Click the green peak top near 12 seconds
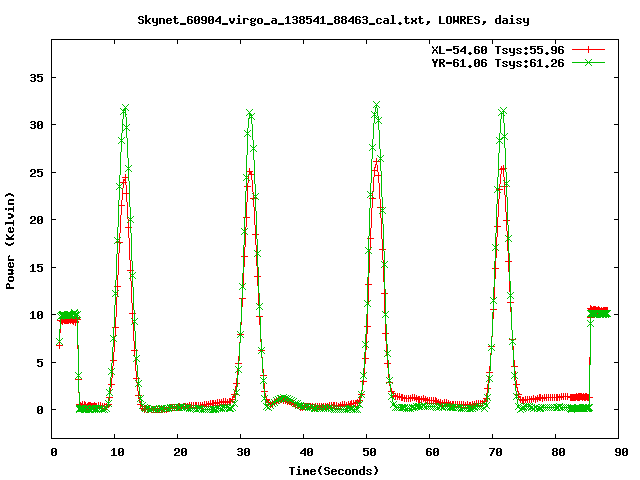 pyautogui.click(x=125, y=109)
